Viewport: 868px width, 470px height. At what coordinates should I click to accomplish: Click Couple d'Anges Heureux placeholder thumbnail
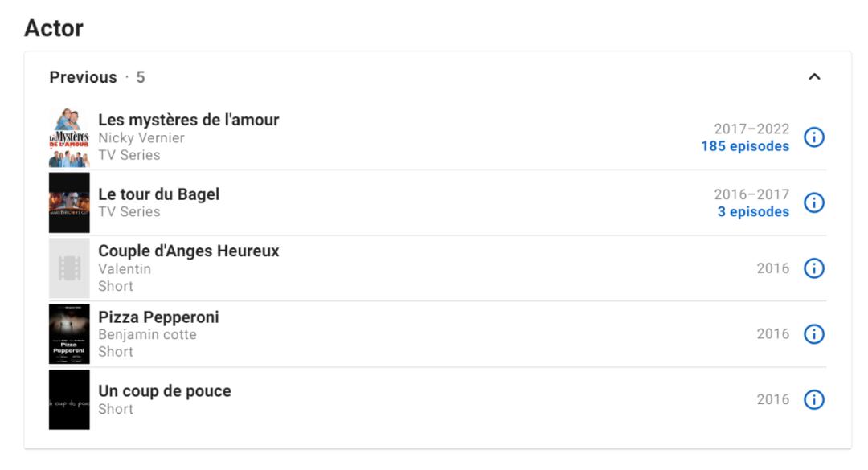[x=69, y=268]
